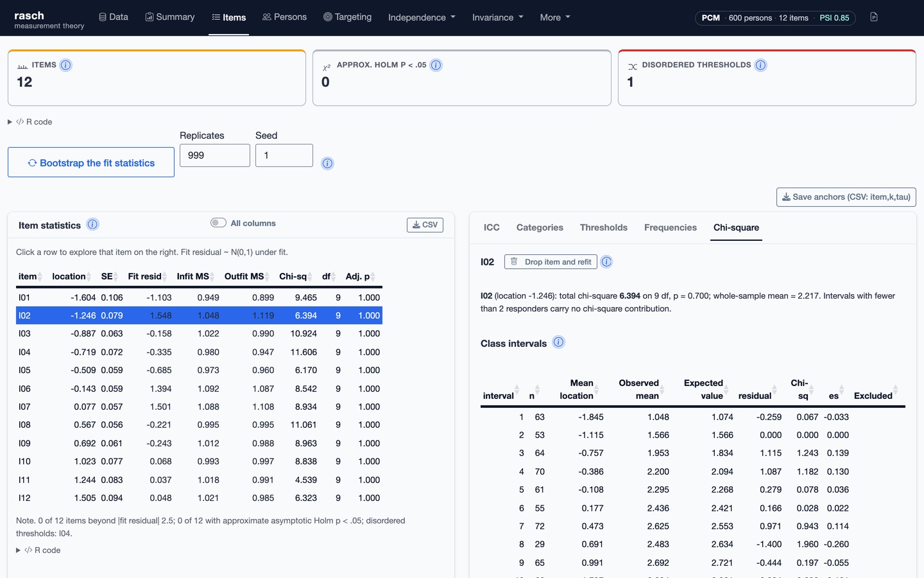Open the report document icon in top bar
The width and height of the screenshot is (924, 578).
click(874, 17)
